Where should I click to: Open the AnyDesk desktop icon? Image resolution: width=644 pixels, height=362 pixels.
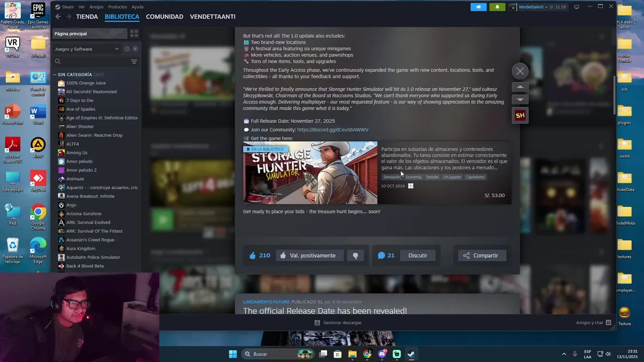tap(38, 181)
